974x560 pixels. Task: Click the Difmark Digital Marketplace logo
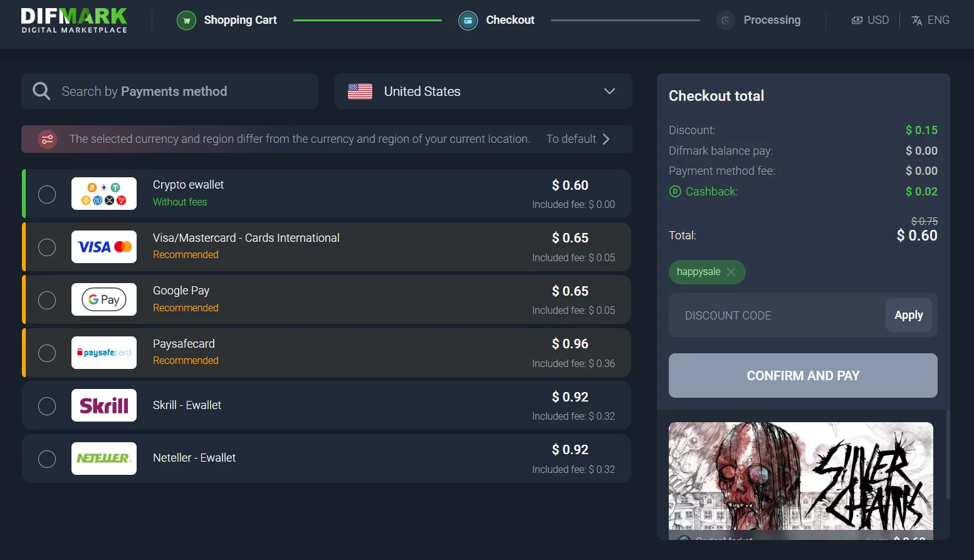tap(74, 20)
